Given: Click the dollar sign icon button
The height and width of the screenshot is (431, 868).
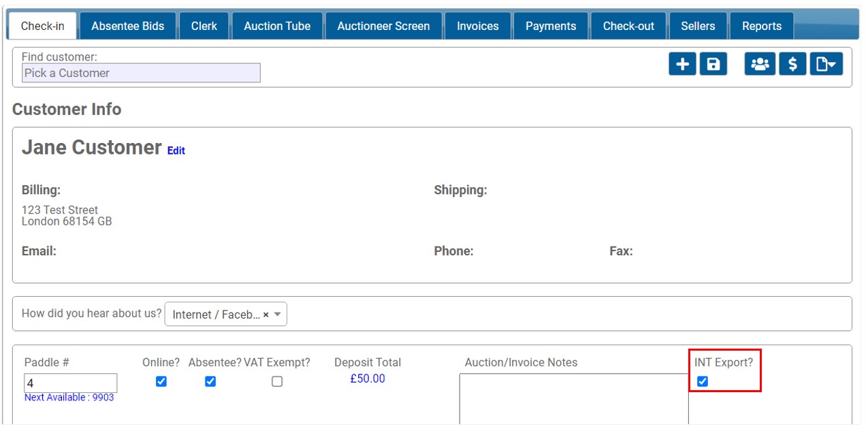Looking at the screenshot, I should pyautogui.click(x=792, y=64).
